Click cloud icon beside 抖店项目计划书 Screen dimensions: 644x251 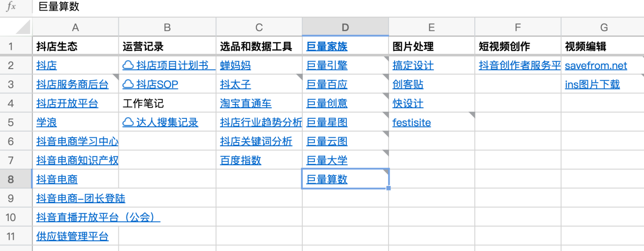click(x=128, y=65)
